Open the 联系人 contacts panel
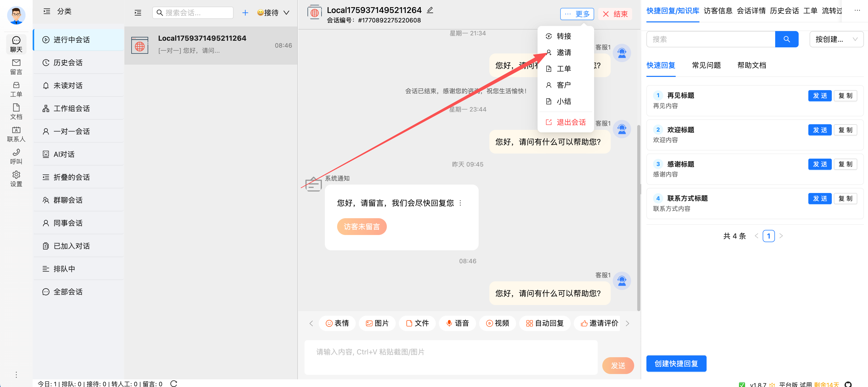868x387 pixels. (16, 134)
